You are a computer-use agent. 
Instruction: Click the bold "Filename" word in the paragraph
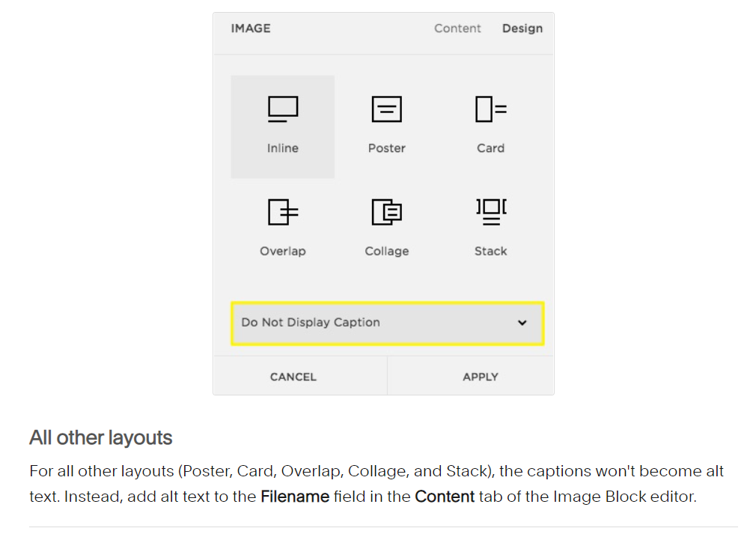[295, 497]
